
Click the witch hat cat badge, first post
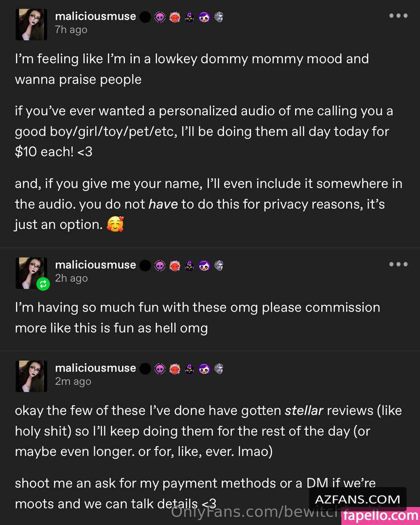189,17
